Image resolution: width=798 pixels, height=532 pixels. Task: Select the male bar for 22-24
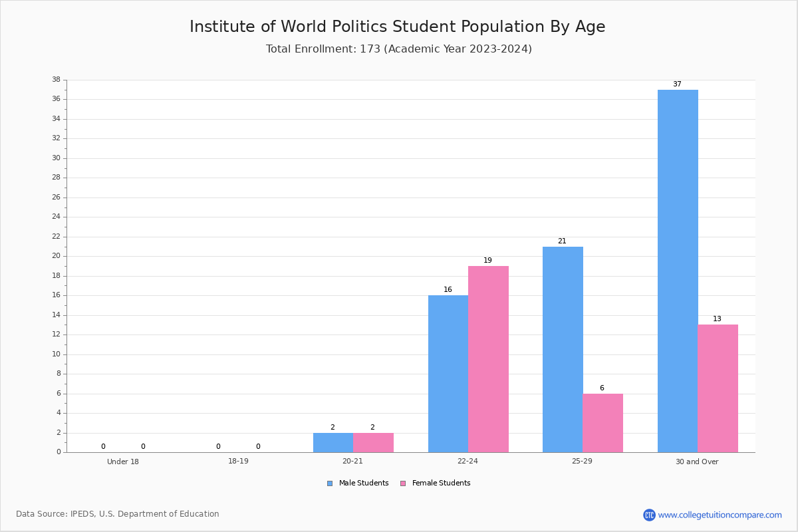[448, 374]
